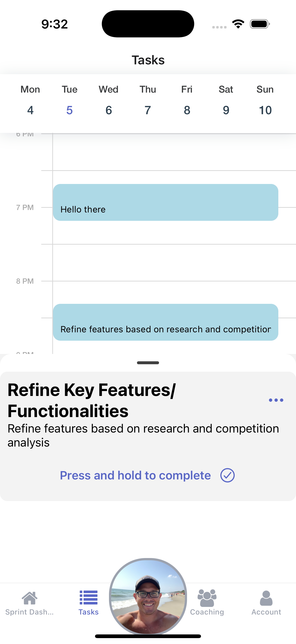This screenshot has width=296, height=644.
Task: Tap the 'Refine Key Features/Functionalities' title
Action: pyautogui.click(x=92, y=401)
